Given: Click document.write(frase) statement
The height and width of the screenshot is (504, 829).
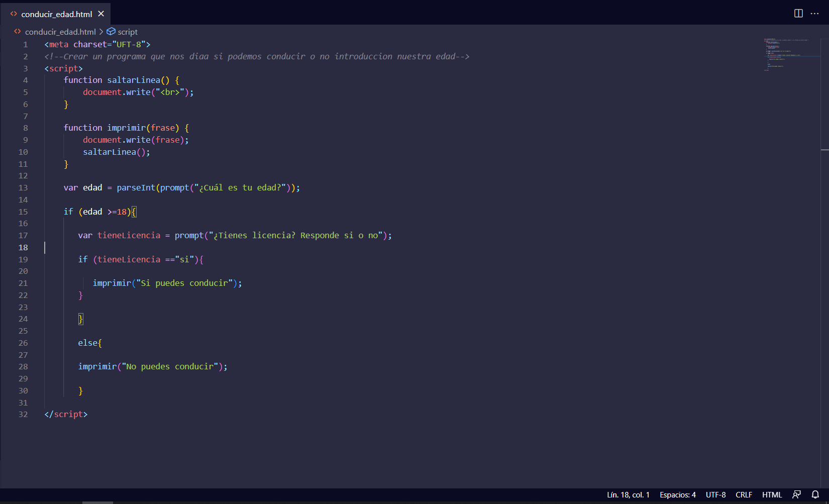Looking at the screenshot, I should 136,140.
